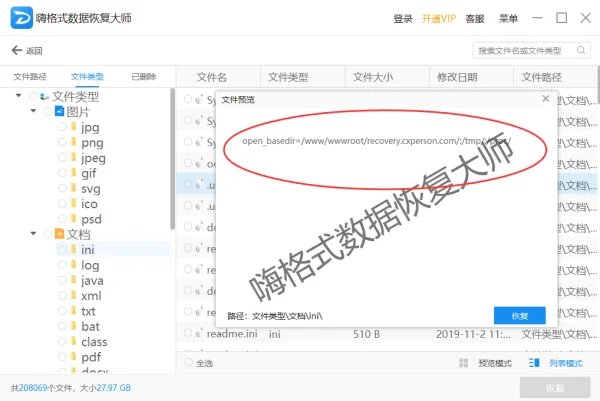Click the 文件类型 root tree icon
The height and width of the screenshot is (401, 600).
[x=44, y=96]
